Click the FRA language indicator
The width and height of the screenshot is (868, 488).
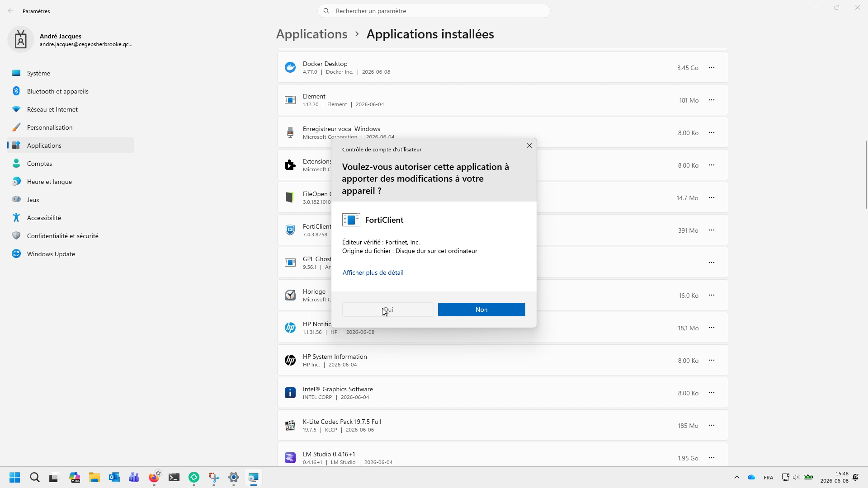click(768, 478)
